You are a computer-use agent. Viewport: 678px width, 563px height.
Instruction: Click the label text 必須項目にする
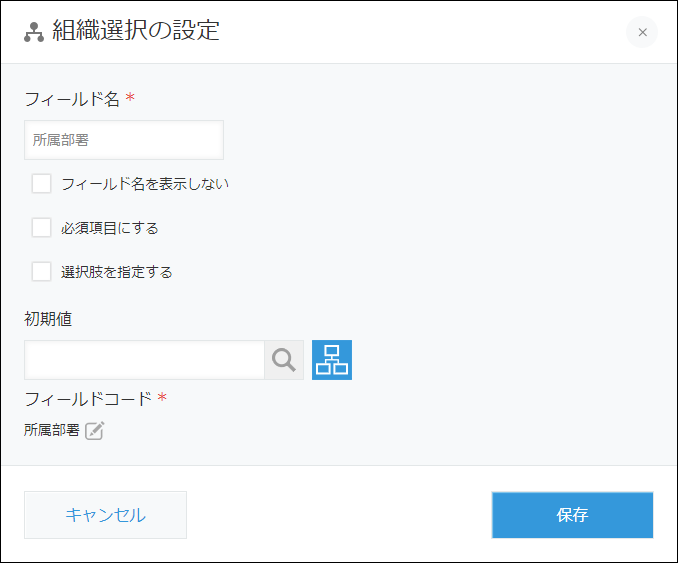109,228
